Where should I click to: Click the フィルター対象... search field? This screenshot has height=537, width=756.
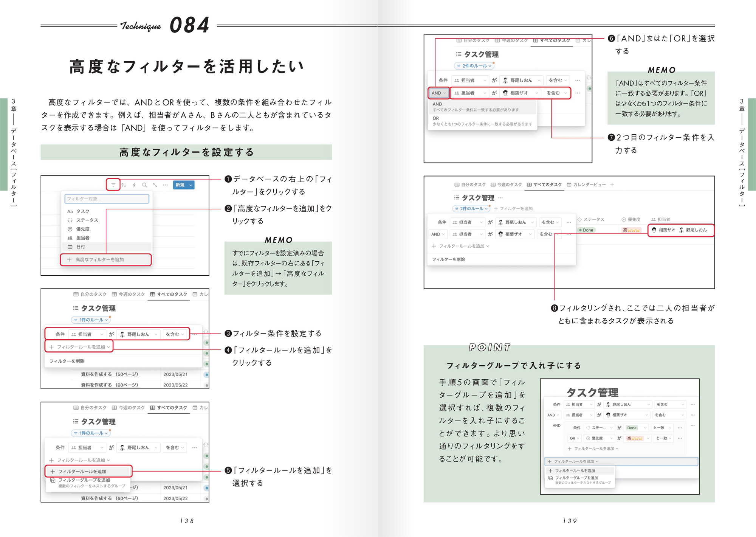point(107,199)
